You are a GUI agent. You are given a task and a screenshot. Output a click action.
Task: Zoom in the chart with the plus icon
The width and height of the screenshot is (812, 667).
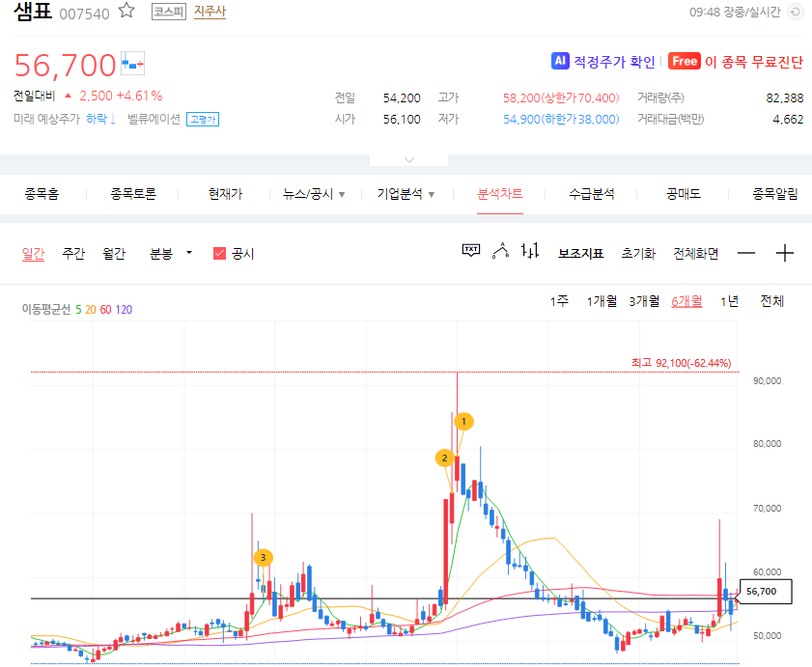click(784, 252)
